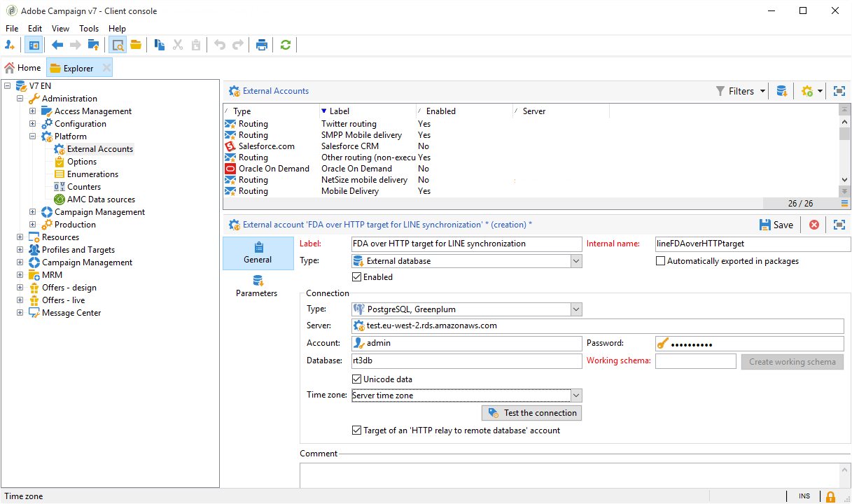The height and width of the screenshot is (504, 852).
Task: Click the reconnect user icon in toolbar
Action: point(10,45)
